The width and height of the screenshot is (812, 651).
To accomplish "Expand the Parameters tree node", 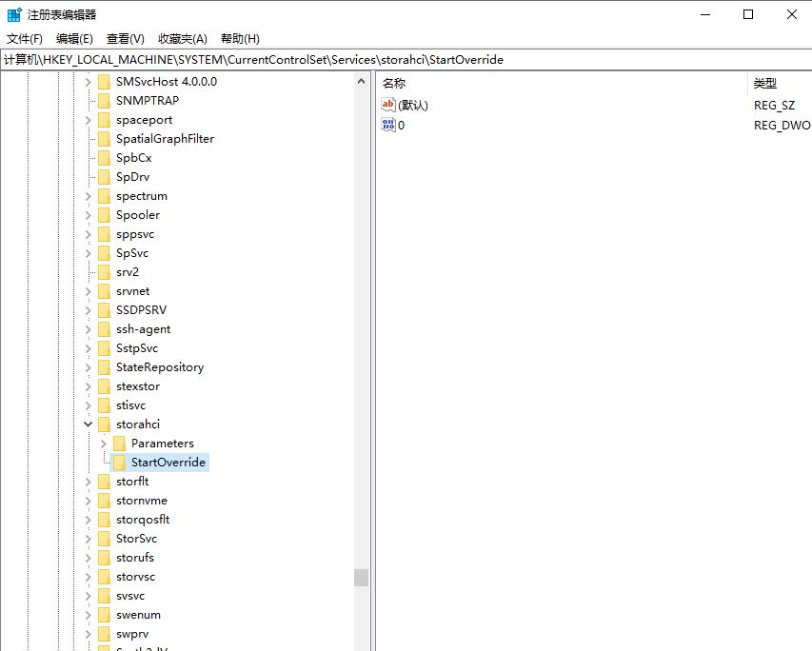I will (x=104, y=443).
